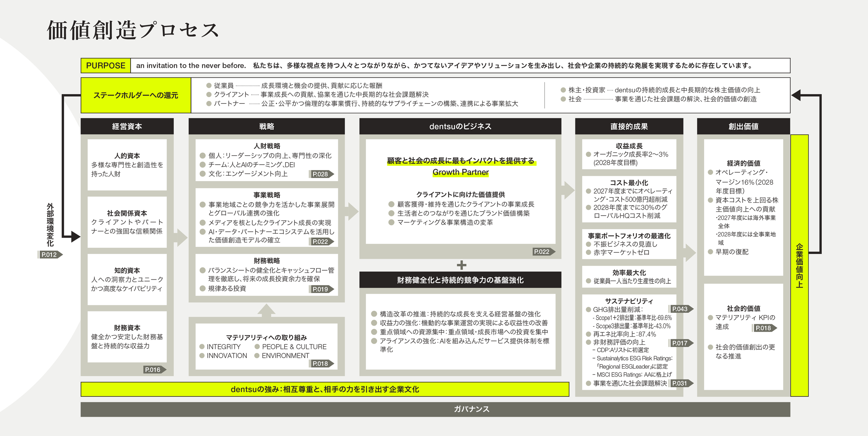Select the マーケティング&事業構造の変革 bullet

pyautogui.click(x=441, y=222)
